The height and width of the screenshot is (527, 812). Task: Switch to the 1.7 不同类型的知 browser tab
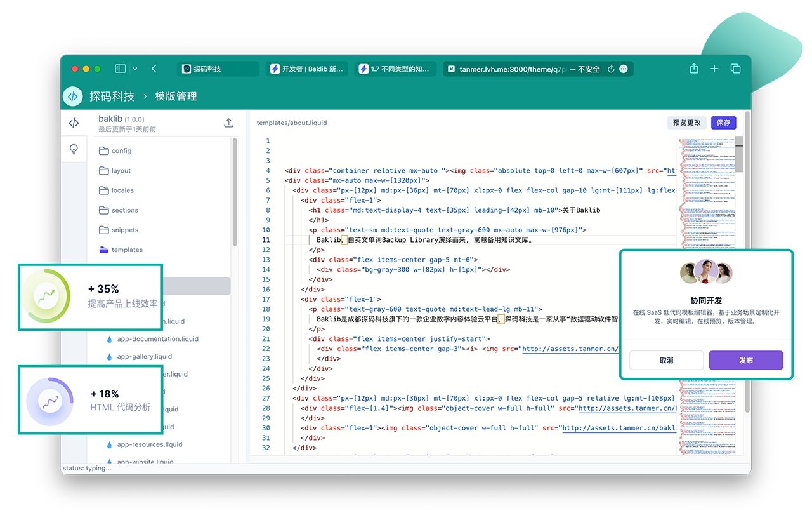[396, 69]
